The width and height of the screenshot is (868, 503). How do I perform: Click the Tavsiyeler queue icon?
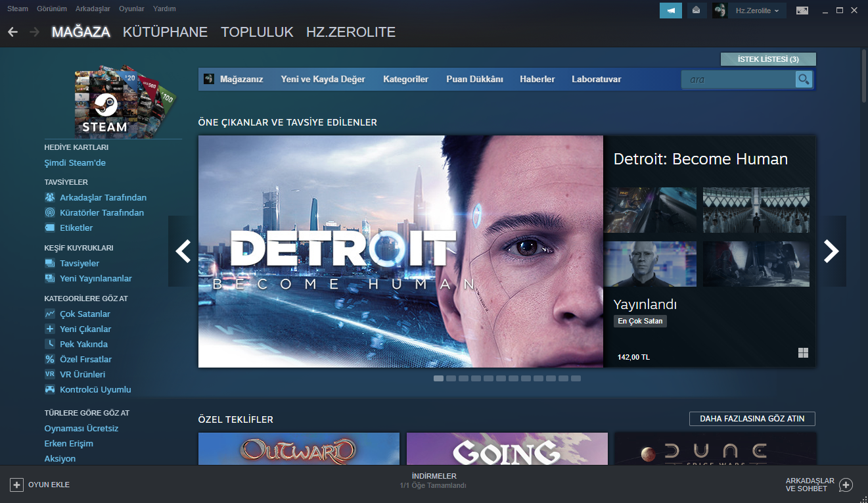coord(50,263)
